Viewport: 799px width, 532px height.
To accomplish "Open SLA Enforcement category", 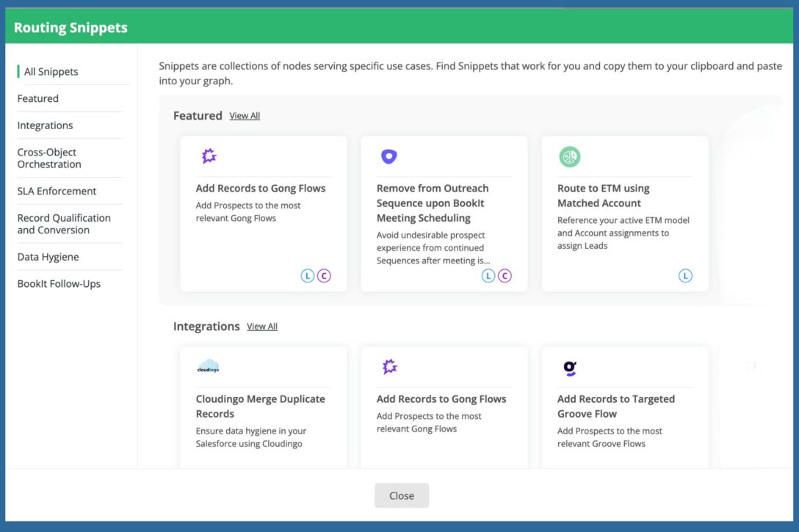I will (x=57, y=192).
